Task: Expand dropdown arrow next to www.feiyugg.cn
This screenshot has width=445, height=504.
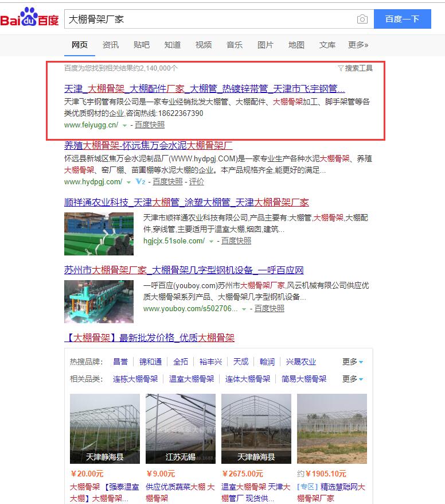Action: click(x=124, y=125)
